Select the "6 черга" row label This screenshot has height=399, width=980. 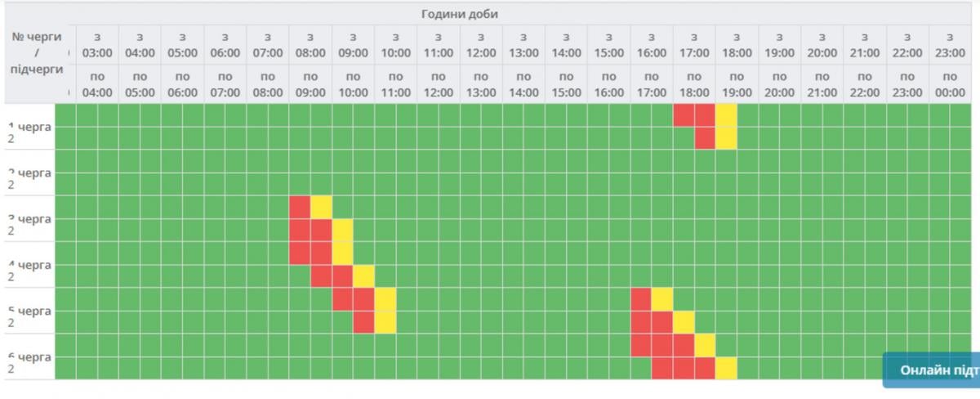29,357
